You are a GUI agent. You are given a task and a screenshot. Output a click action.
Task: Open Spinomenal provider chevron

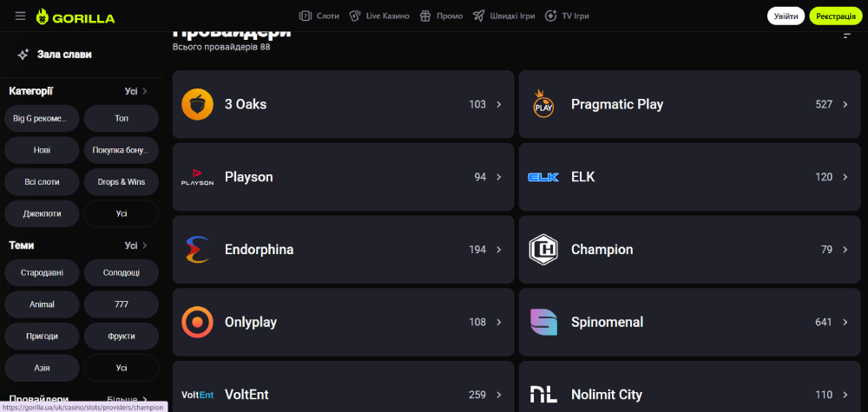(845, 322)
